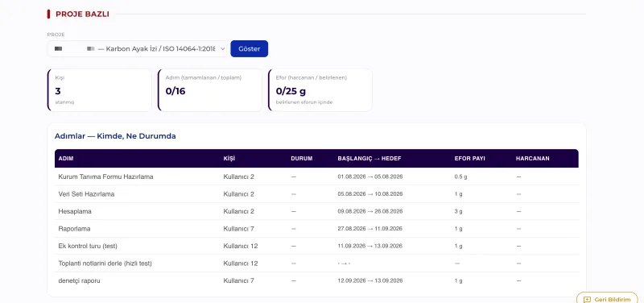Click the HARCANAN column header
The image size is (644, 303).
[532, 158]
